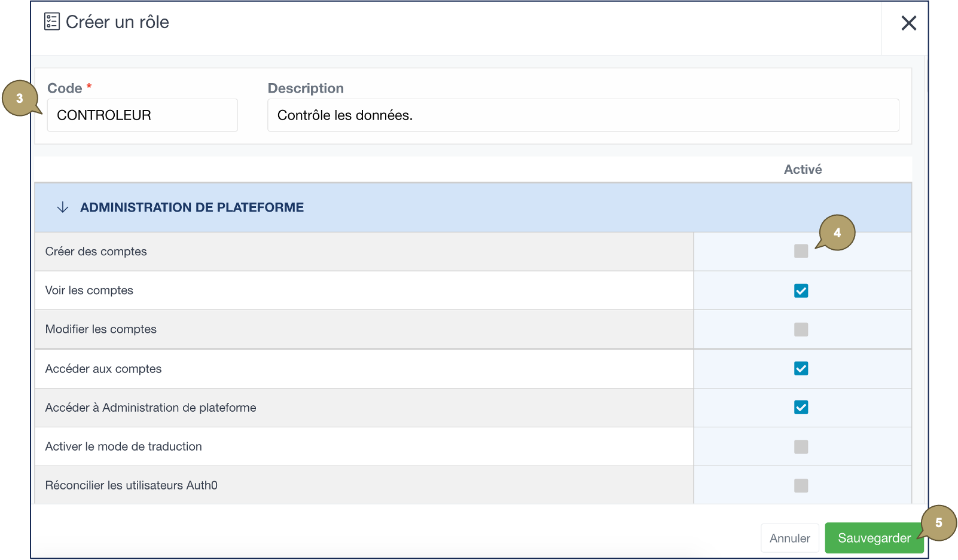958x560 pixels.
Task: Focus the Description text field
Action: click(x=583, y=115)
